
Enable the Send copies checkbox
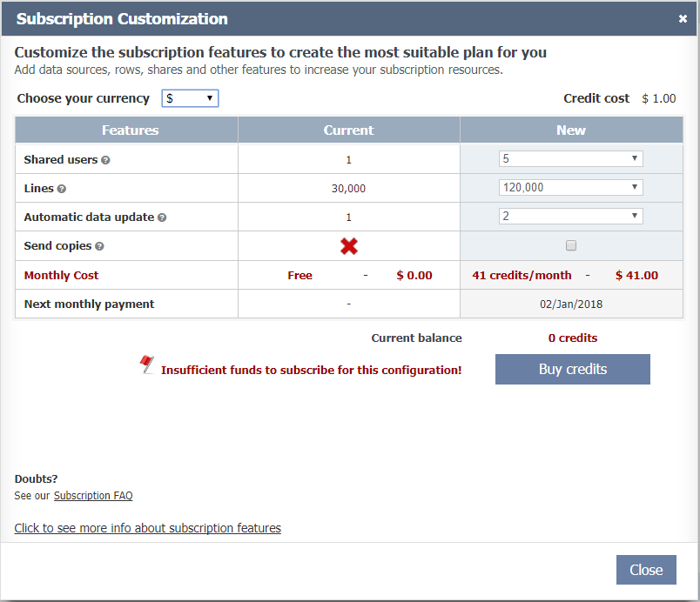coord(571,245)
